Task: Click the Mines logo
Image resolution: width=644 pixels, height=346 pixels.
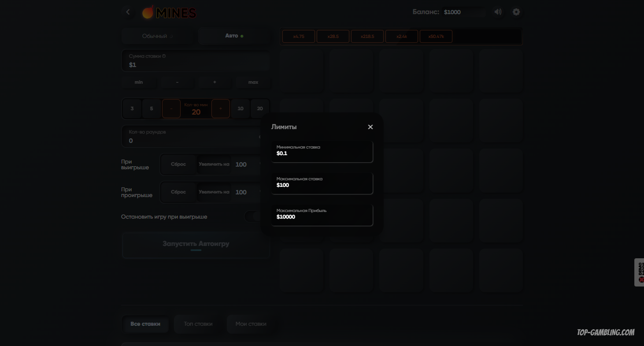Action: pyautogui.click(x=170, y=12)
